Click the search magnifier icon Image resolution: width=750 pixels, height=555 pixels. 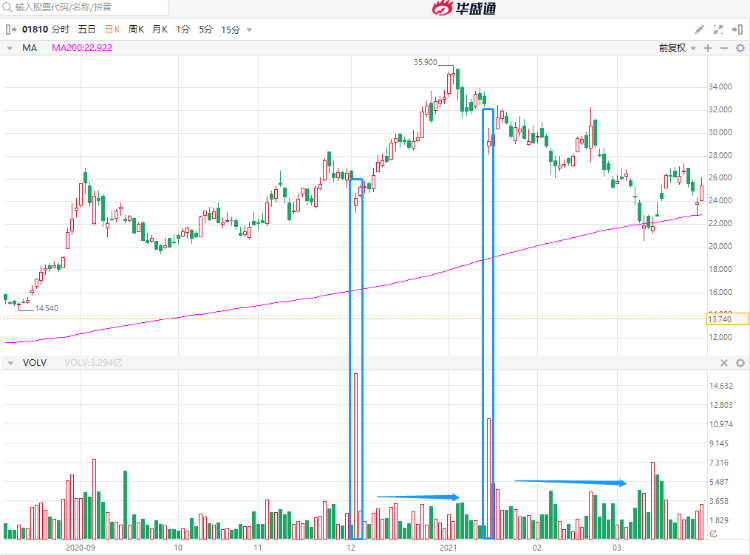[7, 7]
